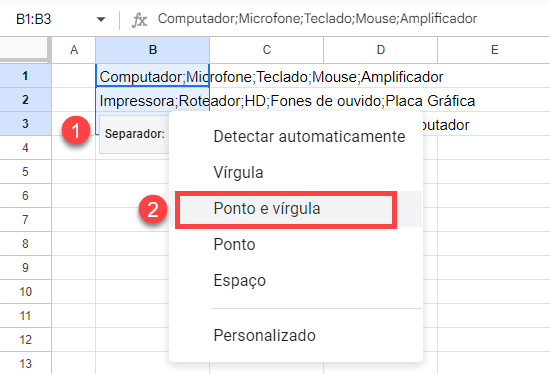Screen dimensions: 550x374
Task: Select column E header
Action: point(494,50)
